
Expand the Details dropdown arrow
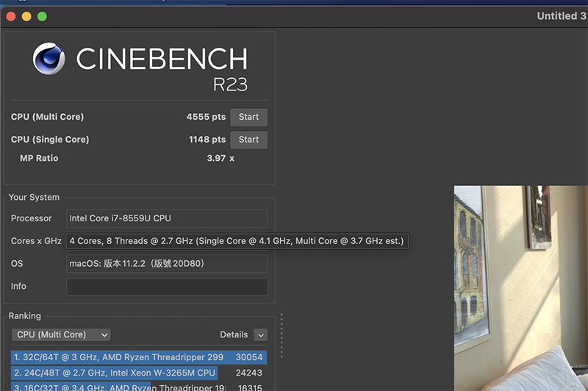[261, 334]
